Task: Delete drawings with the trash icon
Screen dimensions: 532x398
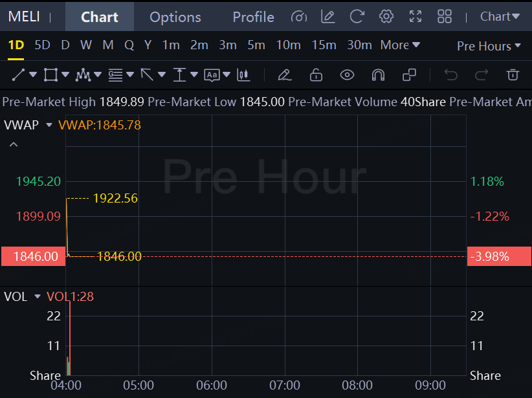Action: 513,75
